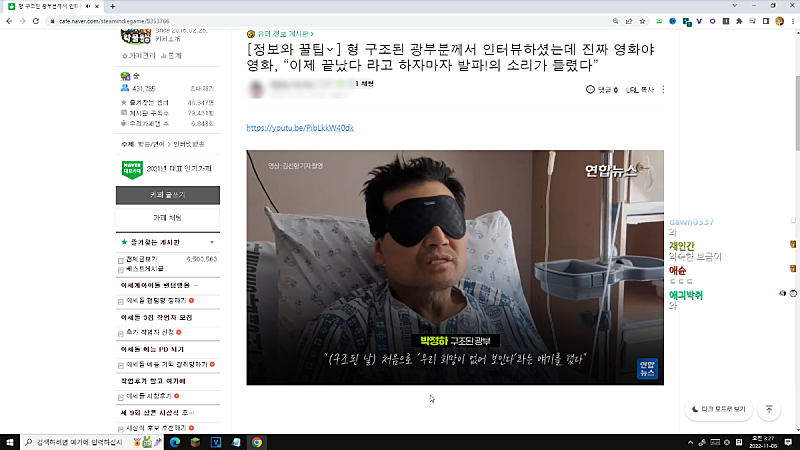Open the all-posts board in the sidebar

pos(145,258)
